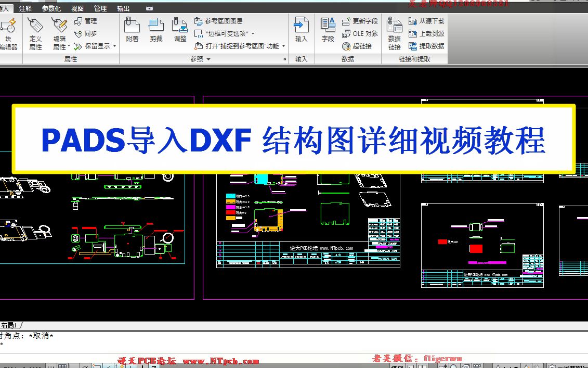Image resolution: width=588 pixels, height=368 pixels.
Task: Select the 剪裁 clip reference tool
Action: click(x=156, y=30)
